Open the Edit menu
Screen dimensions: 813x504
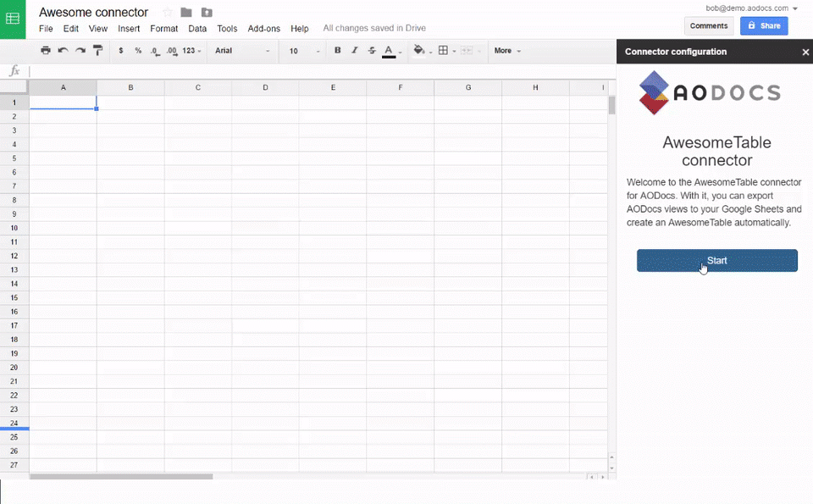[70, 29]
